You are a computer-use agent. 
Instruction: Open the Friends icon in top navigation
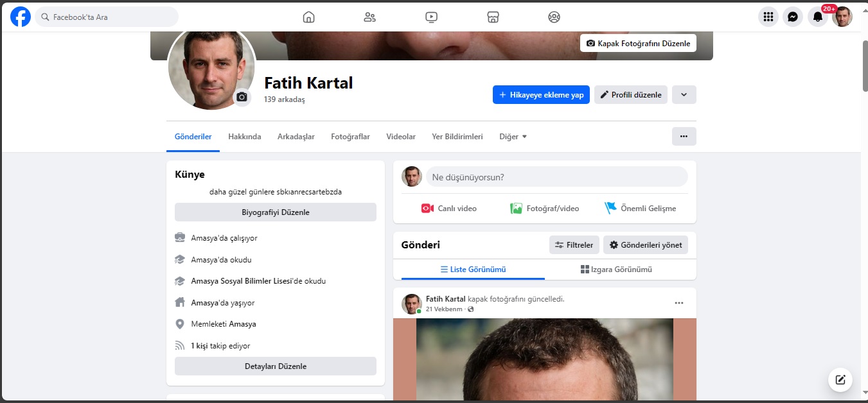[369, 17]
